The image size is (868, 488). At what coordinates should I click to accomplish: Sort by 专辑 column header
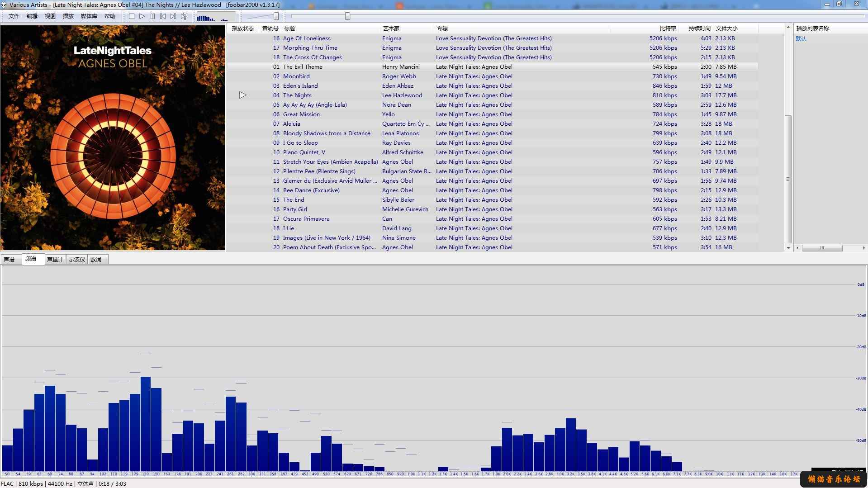click(521, 28)
